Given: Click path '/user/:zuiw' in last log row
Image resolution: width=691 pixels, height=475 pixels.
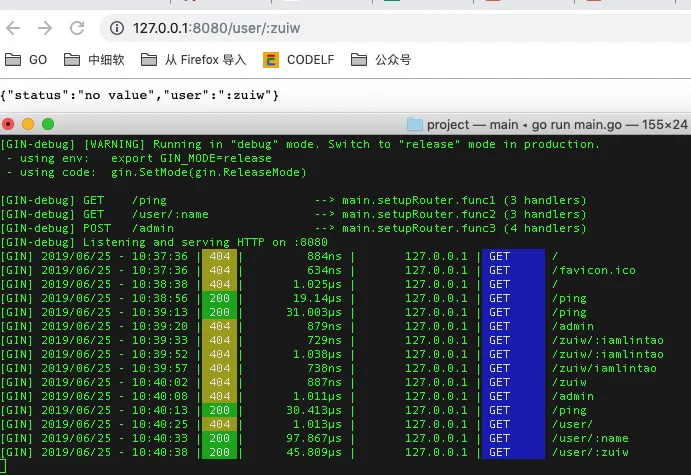Looking at the screenshot, I should click(591, 453).
